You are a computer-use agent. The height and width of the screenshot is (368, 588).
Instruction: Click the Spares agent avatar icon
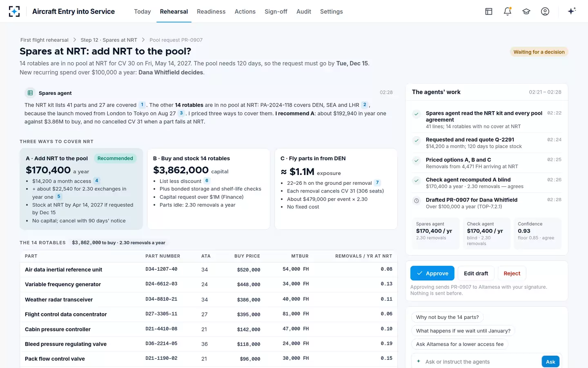[x=30, y=93]
